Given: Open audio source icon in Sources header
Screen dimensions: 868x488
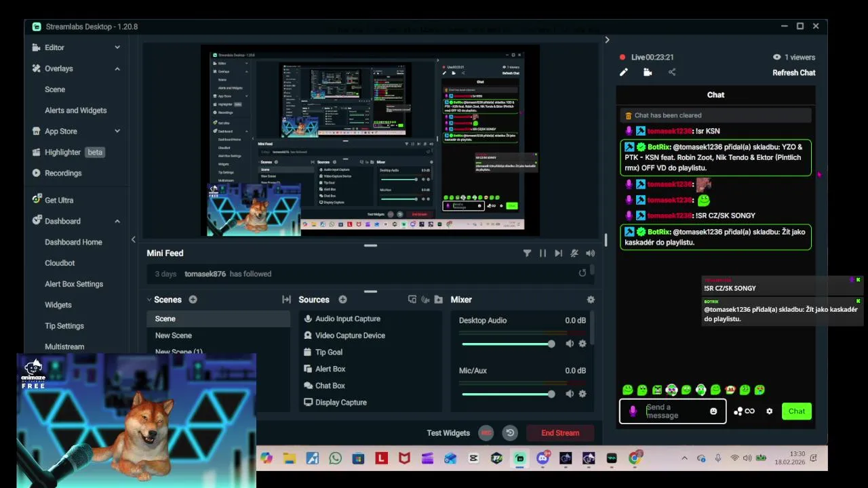Looking at the screenshot, I should (x=425, y=300).
